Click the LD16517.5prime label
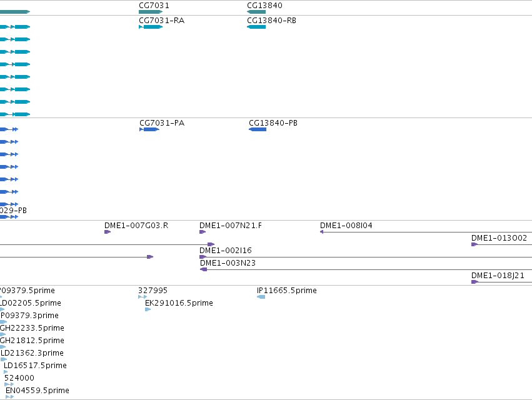Image resolution: width=532 pixels, height=400 pixels. click(35, 366)
